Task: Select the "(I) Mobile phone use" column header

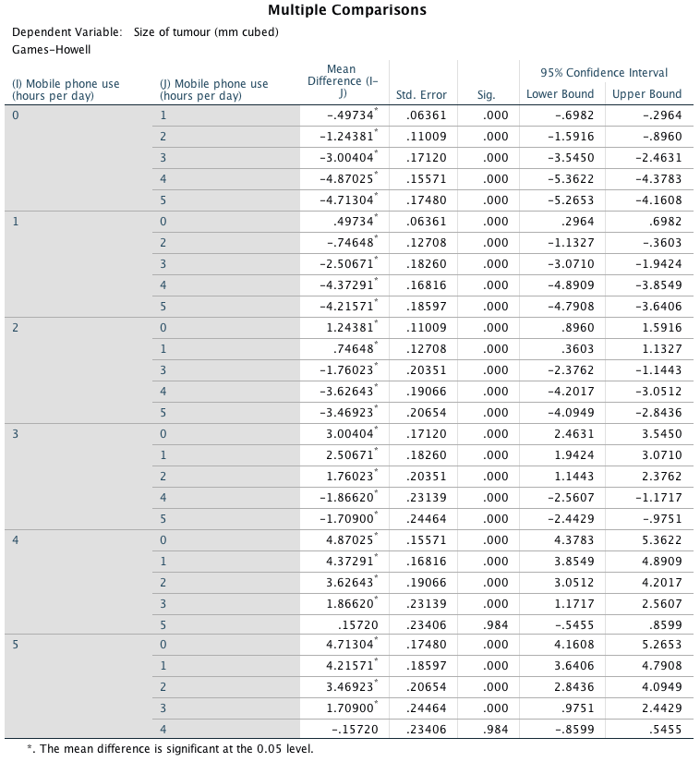Action: point(66,89)
